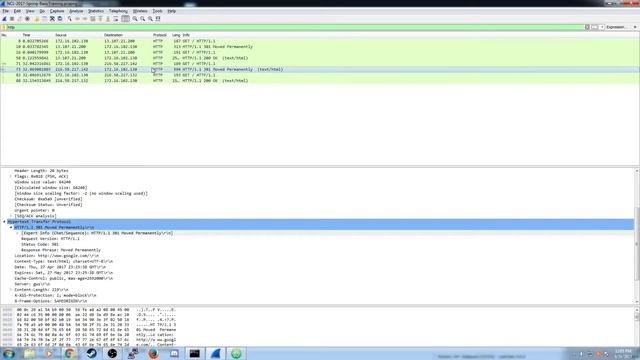The height and width of the screenshot is (360, 640).
Task: Select packet 88 HTTP 200 OK row
Action: tap(320, 80)
